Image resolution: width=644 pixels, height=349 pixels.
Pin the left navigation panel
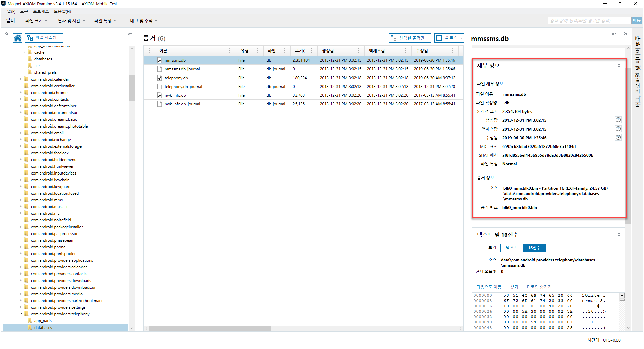[130, 33]
